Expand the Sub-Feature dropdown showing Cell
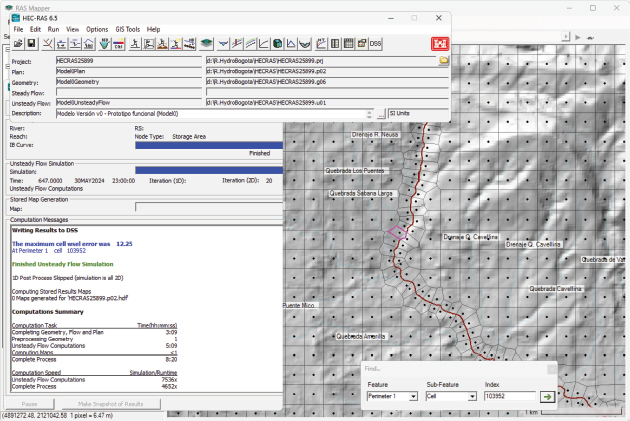This screenshot has height=421, width=630. click(451, 396)
